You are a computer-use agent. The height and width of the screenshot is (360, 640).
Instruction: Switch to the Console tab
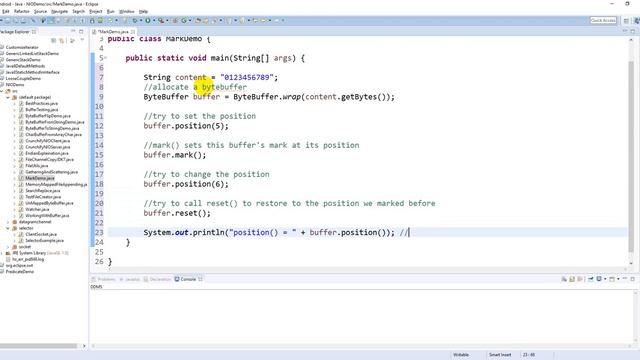(188, 279)
